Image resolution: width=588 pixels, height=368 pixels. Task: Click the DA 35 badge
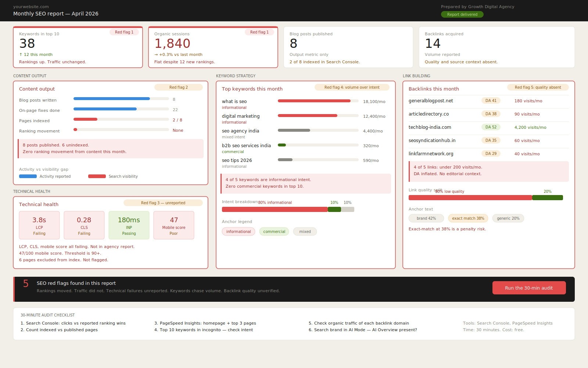point(491,140)
